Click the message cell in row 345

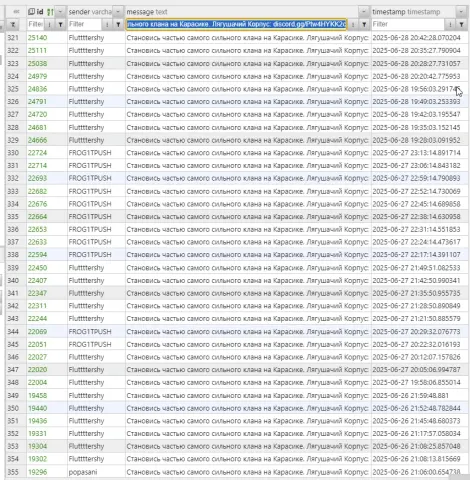248,344
